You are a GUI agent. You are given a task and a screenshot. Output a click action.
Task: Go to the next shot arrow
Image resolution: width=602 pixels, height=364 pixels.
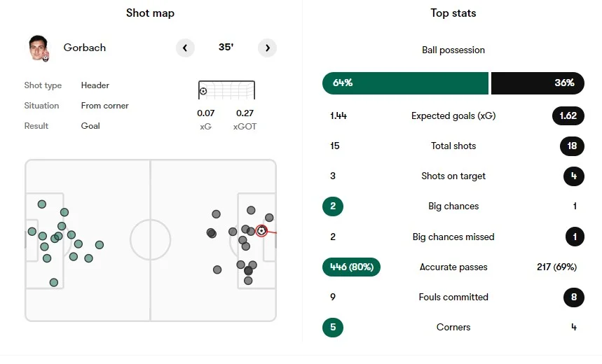tap(267, 48)
